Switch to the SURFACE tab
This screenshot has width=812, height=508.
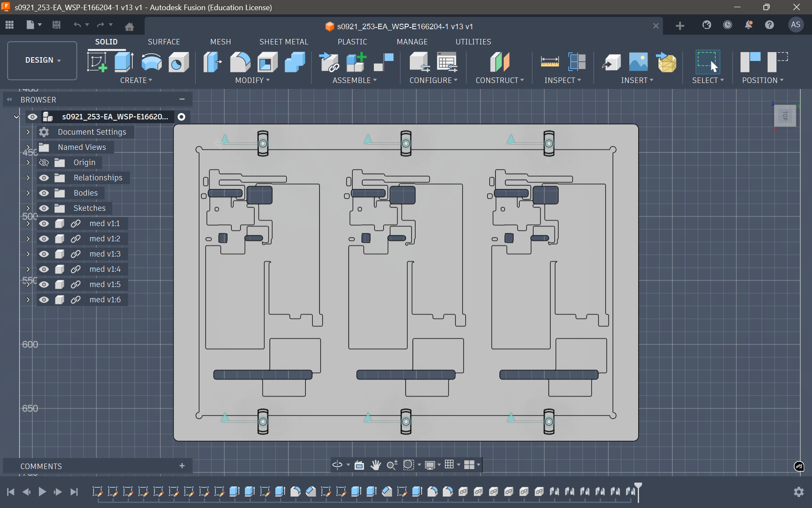click(164, 42)
